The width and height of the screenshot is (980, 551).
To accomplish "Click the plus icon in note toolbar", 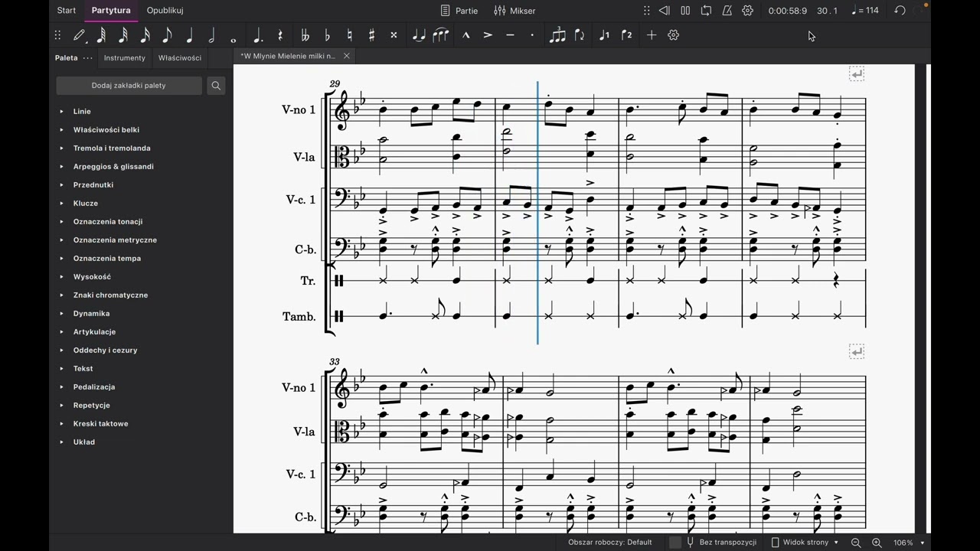I will (652, 35).
